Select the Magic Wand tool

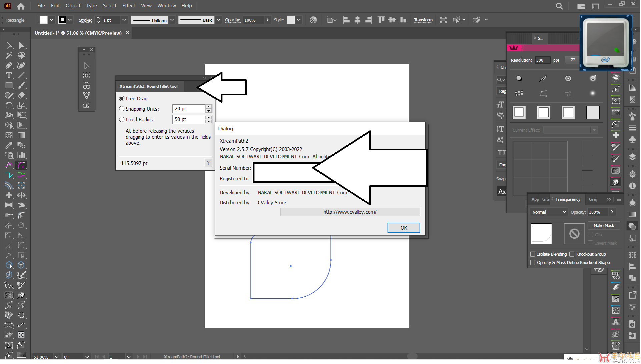point(9,55)
